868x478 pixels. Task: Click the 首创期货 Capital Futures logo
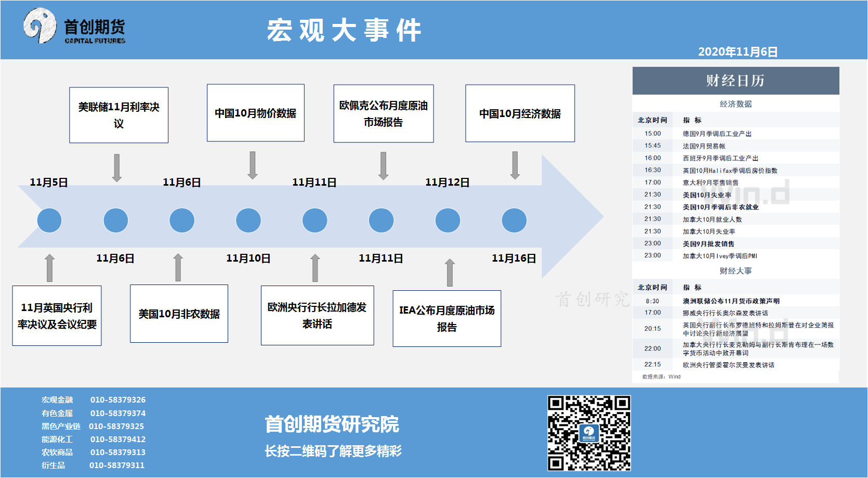(x=74, y=26)
